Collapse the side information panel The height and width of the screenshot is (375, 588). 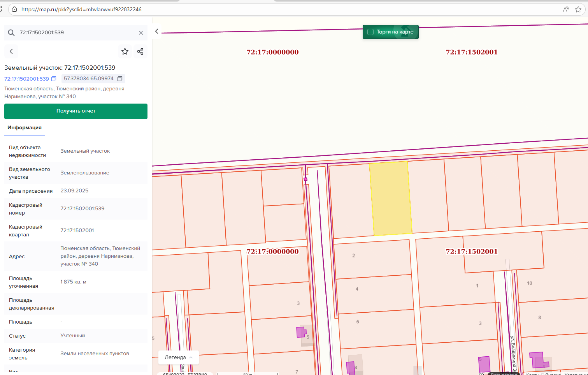[157, 31]
